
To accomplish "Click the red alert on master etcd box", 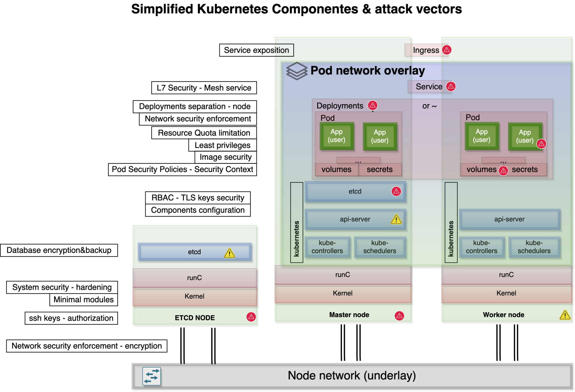I will pyautogui.click(x=396, y=191).
